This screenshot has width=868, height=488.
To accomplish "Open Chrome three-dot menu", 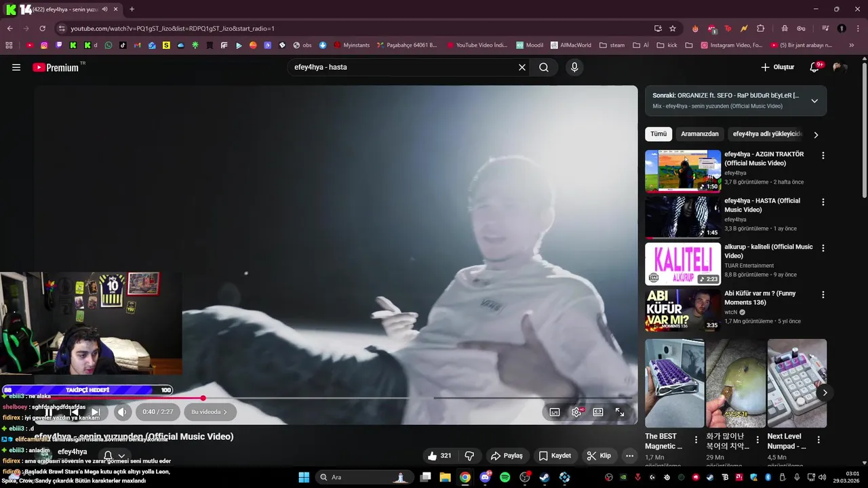I will [858, 28].
